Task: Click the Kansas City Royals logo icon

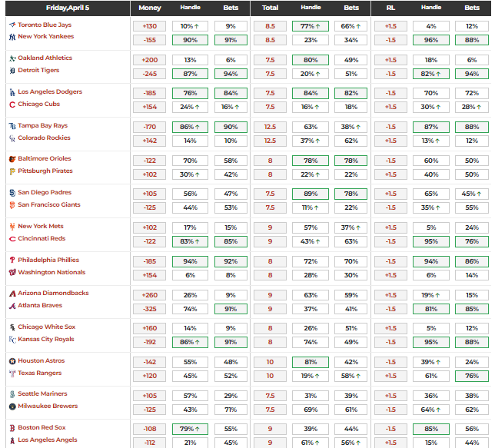Action: [12, 340]
